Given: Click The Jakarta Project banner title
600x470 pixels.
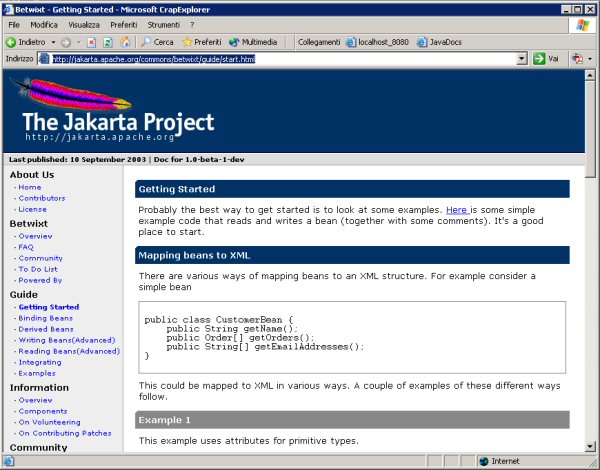Looking at the screenshot, I should point(118,122).
